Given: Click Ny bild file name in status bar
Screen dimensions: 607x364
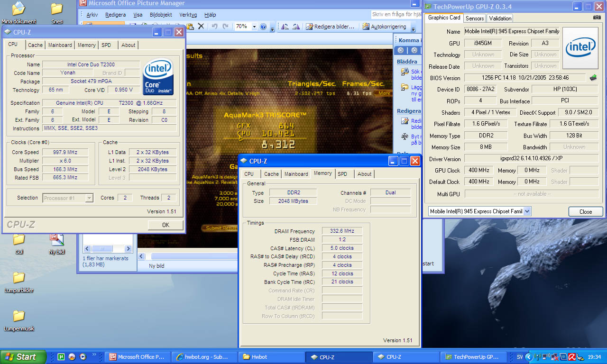Looking at the screenshot, I should click(x=156, y=266).
